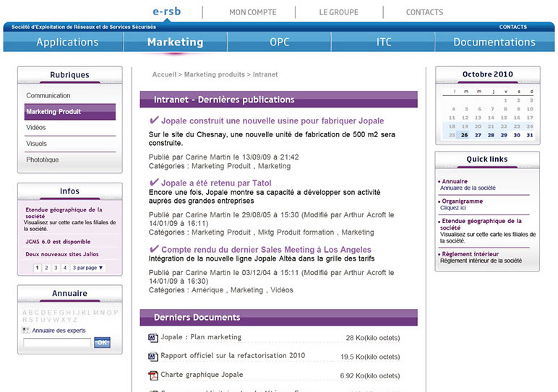Go to Infos page 1
Viewport: 558px width, 392px height.
[x=38, y=268]
